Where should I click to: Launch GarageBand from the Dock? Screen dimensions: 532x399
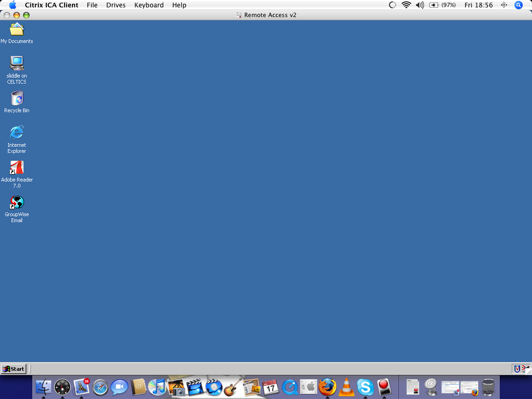[x=233, y=387]
